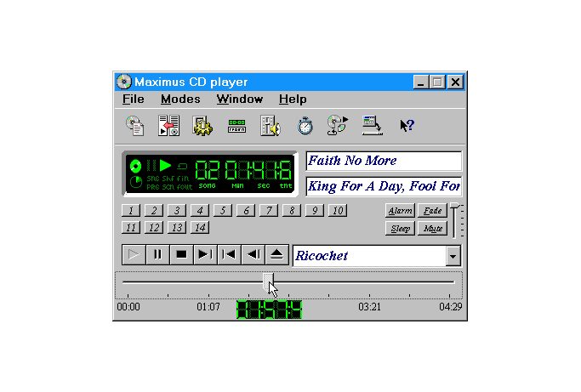The image size is (581, 392).
Task: Click the window-to-toolbar minimize mode icon
Action: point(372,126)
